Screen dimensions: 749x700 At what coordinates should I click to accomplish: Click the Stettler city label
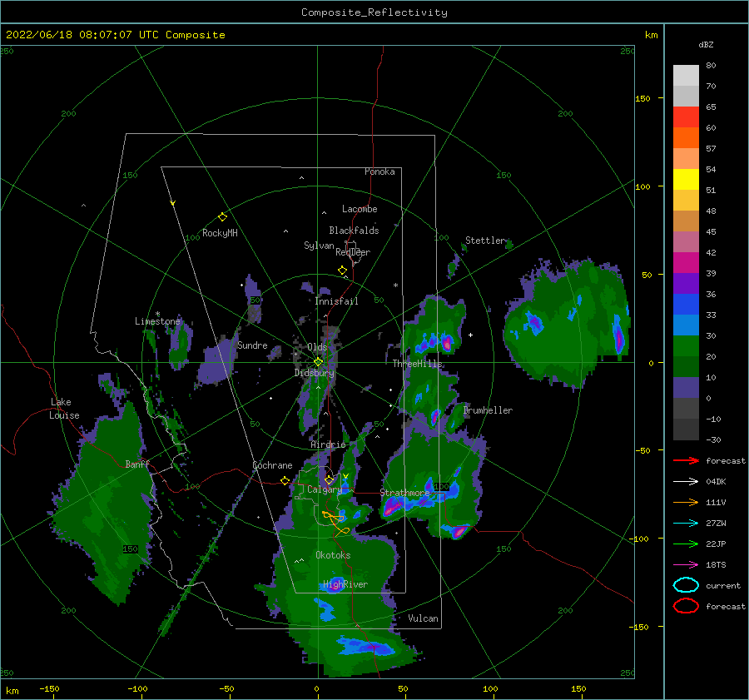point(485,241)
